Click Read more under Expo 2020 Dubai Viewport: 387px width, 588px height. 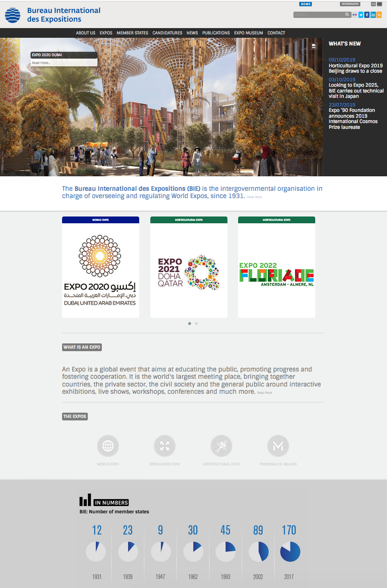click(x=42, y=63)
